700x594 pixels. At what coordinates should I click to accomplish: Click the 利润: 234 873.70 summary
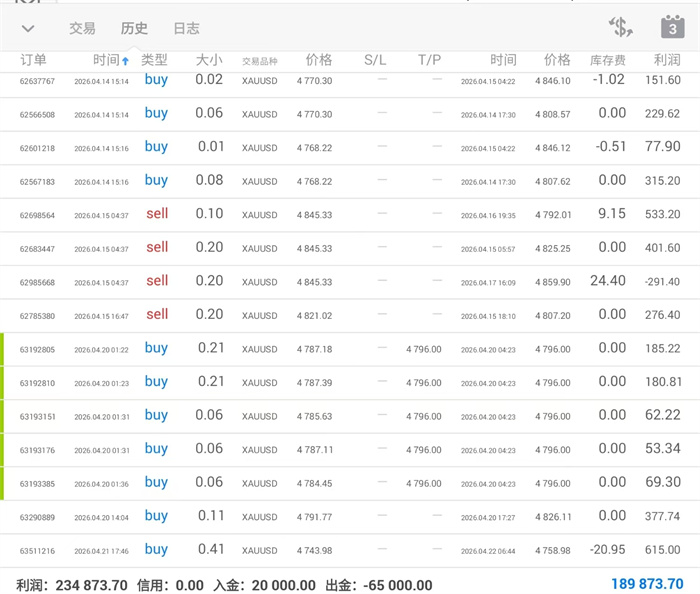point(72,585)
